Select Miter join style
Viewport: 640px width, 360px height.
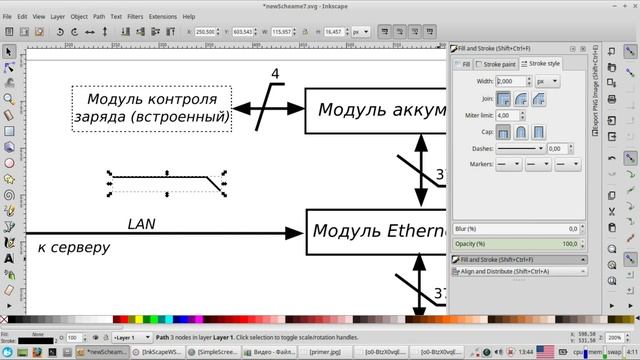coord(503,99)
